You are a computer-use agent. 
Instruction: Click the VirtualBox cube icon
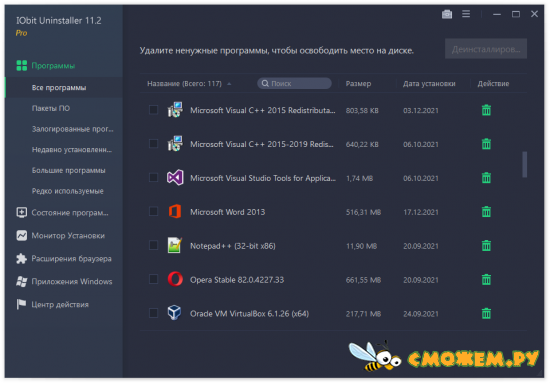click(x=174, y=313)
